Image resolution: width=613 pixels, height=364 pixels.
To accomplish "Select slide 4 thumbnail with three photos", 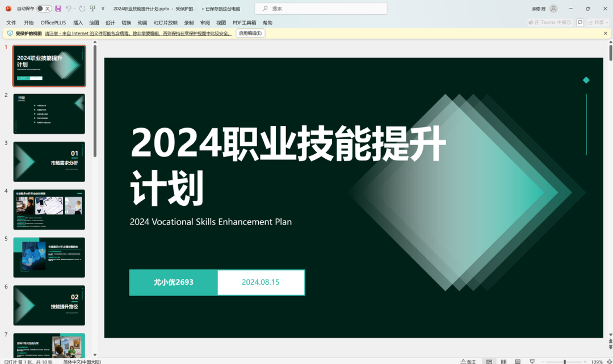I will coord(49,210).
